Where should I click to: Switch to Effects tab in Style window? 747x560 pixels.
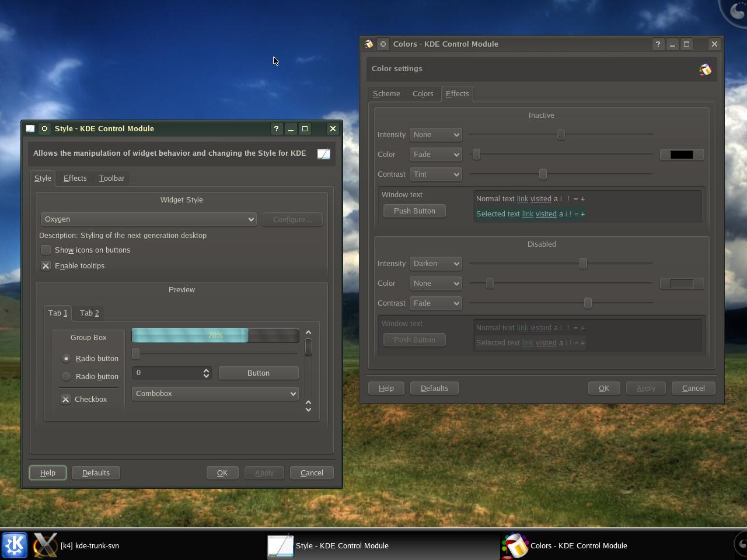[x=75, y=178]
